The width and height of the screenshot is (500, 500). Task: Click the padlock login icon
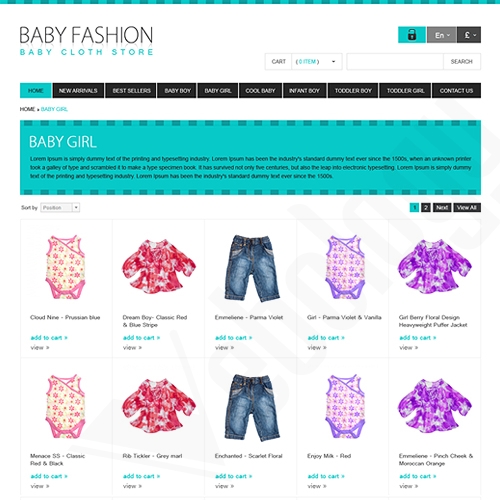point(412,35)
